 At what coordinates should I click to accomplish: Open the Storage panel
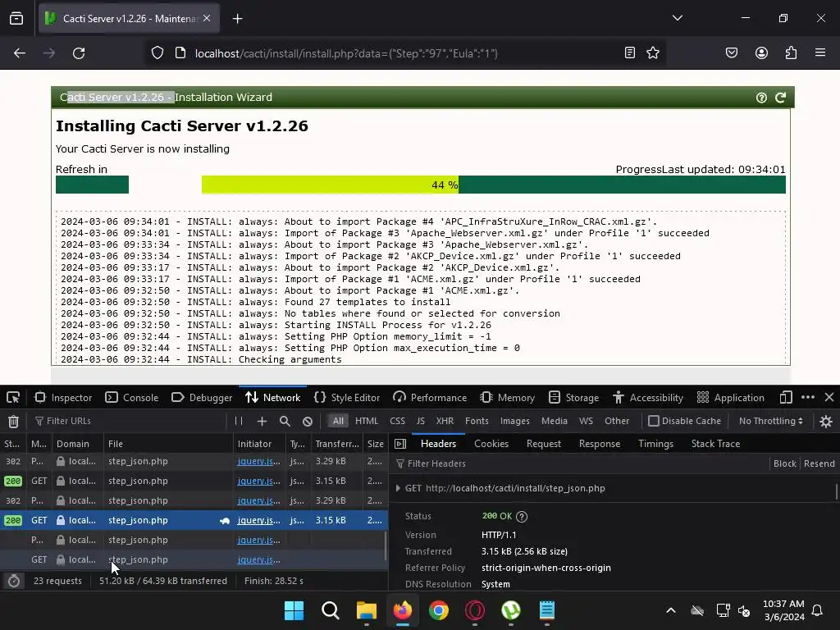tap(574, 398)
